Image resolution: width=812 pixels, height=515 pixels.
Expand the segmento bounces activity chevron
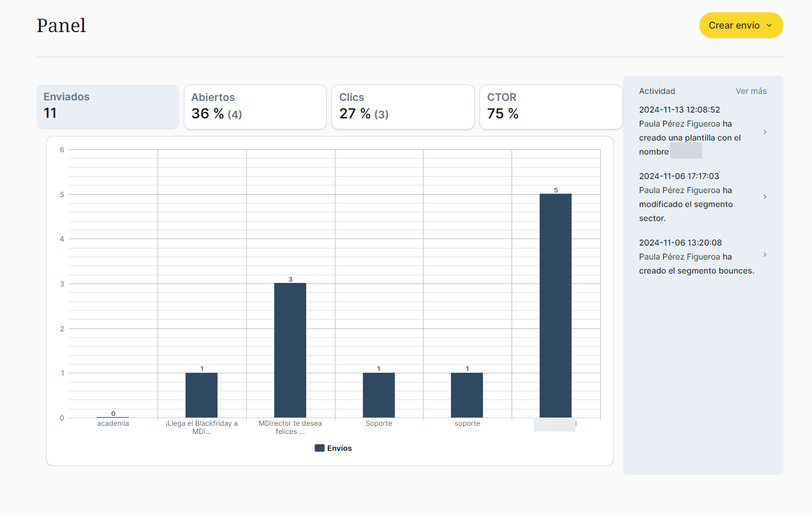point(765,255)
